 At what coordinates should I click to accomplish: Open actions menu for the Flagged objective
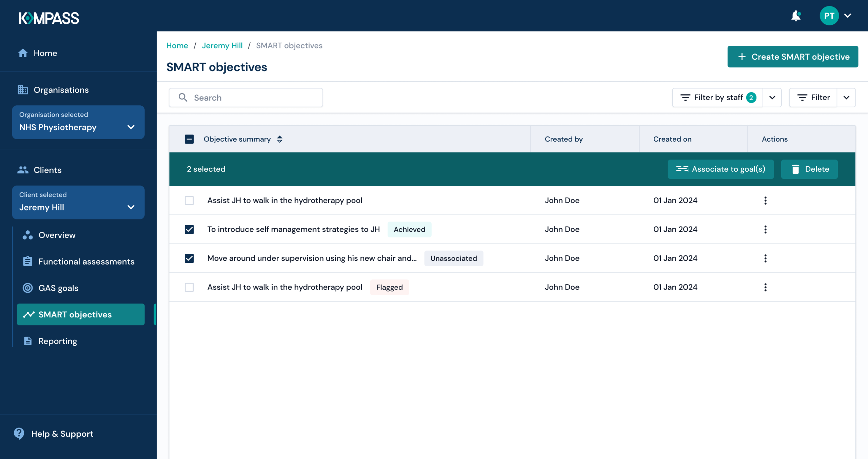(x=765, y=287)
